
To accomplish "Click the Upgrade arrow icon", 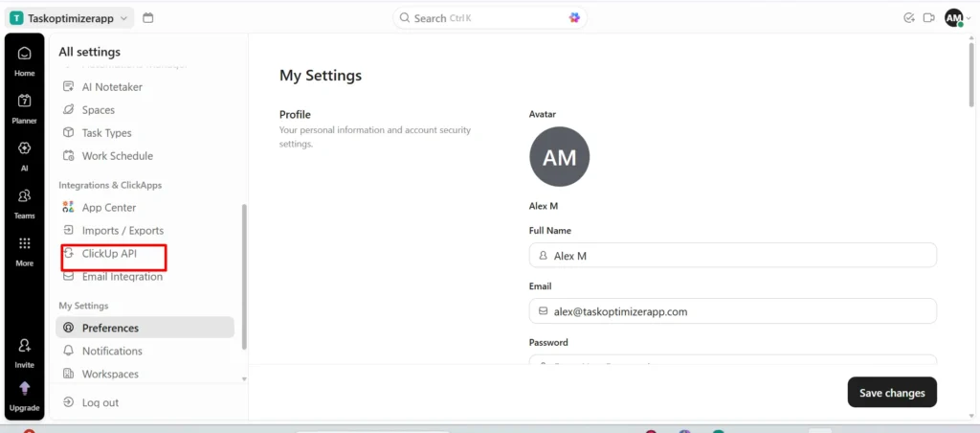I will [x=24, y=388].
